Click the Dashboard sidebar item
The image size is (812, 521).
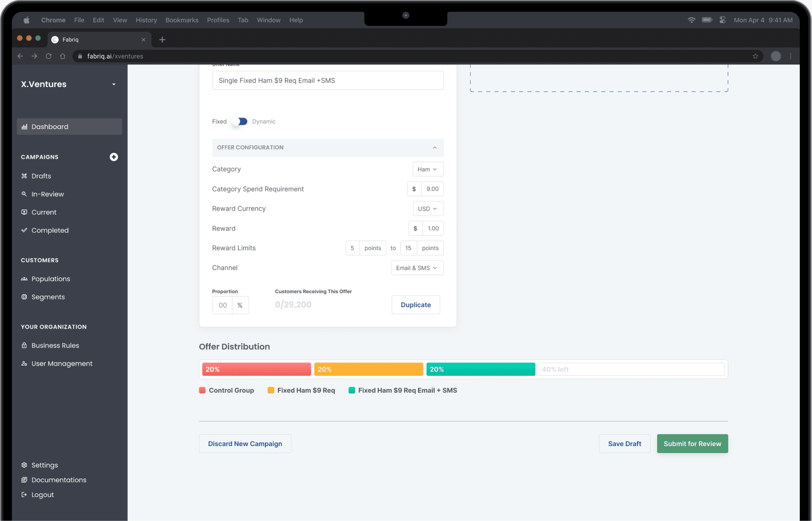click(69, 127)
